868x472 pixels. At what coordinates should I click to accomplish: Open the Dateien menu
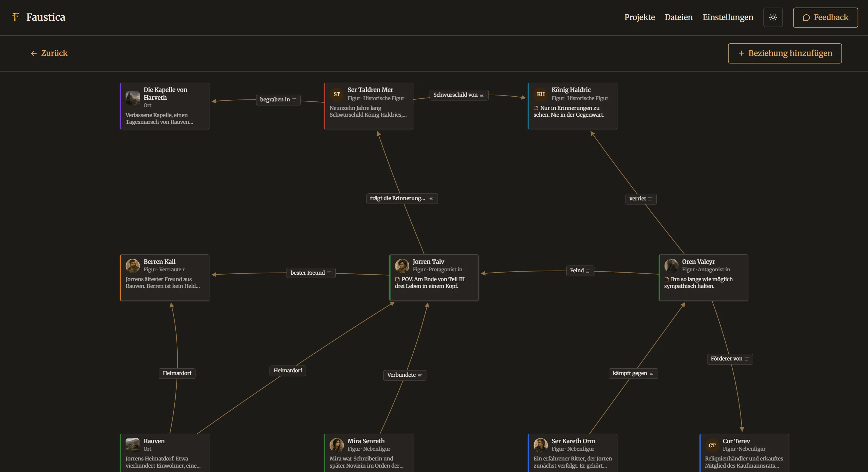[678, 17]
